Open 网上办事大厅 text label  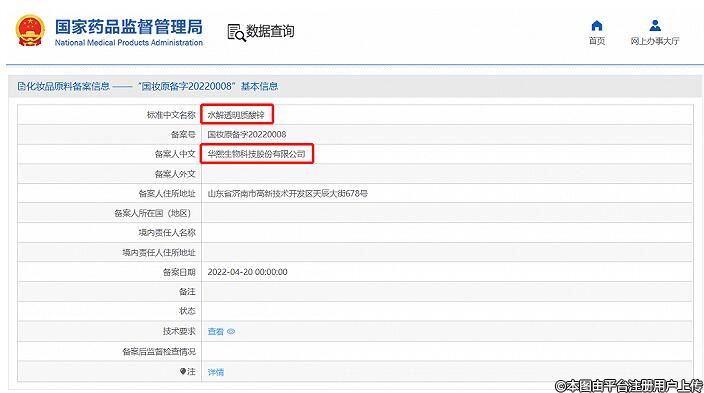(655, 41)
